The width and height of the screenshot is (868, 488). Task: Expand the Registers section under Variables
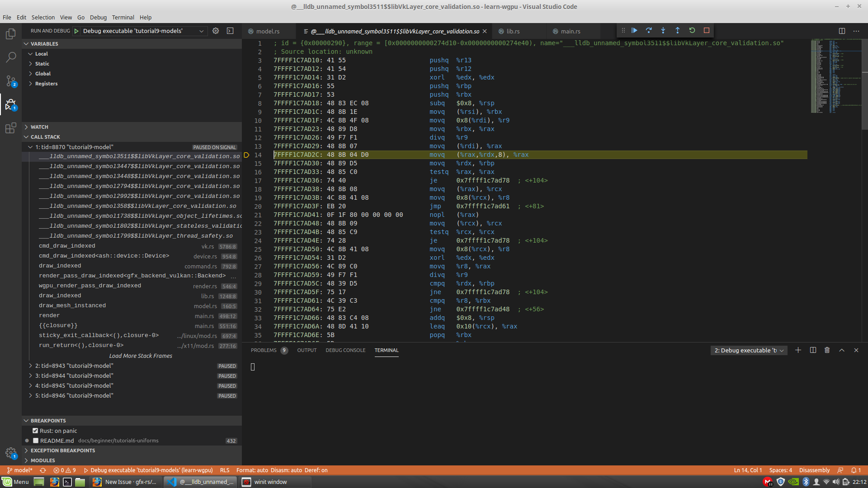45,83
